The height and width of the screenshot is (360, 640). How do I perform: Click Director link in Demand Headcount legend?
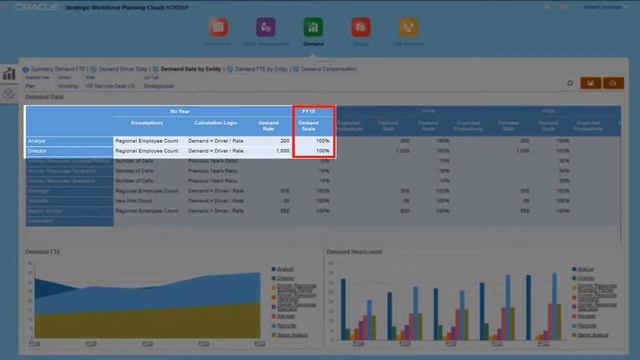[x=586, y=278]
